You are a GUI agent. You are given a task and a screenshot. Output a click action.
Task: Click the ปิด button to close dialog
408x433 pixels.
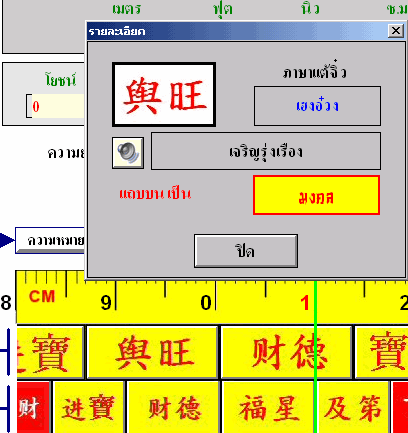246,251
